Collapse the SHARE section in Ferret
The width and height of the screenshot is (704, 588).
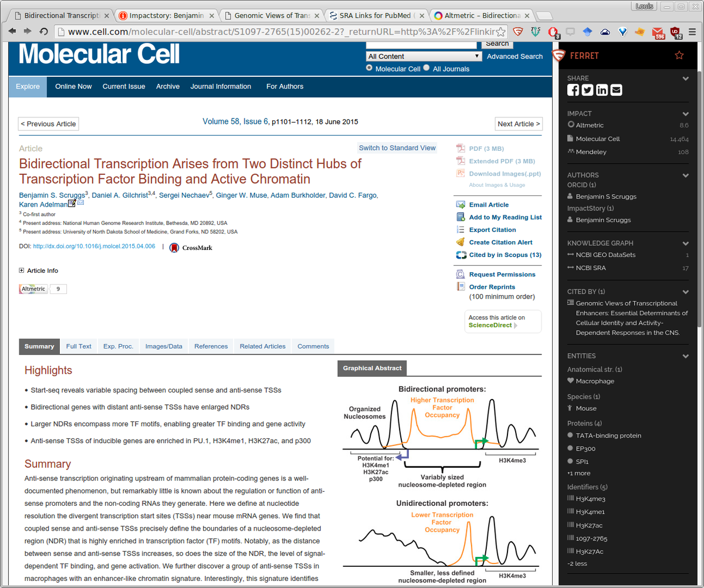[685, 79]
